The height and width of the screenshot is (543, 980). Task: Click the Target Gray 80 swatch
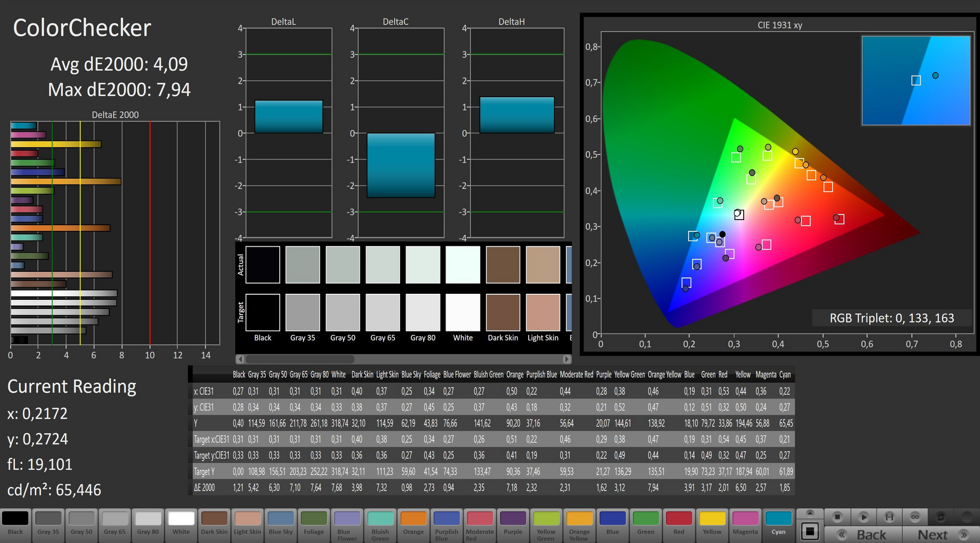(x=423, y=312)
